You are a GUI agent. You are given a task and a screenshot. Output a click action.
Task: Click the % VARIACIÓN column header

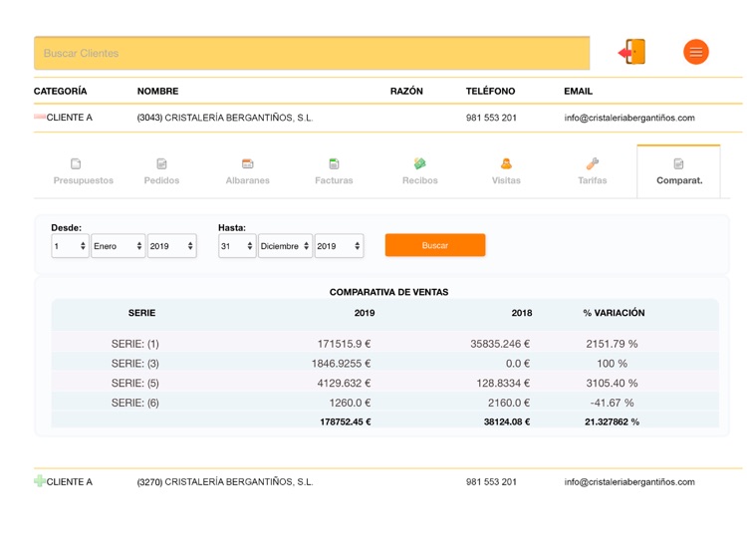(x=615, y=313)
